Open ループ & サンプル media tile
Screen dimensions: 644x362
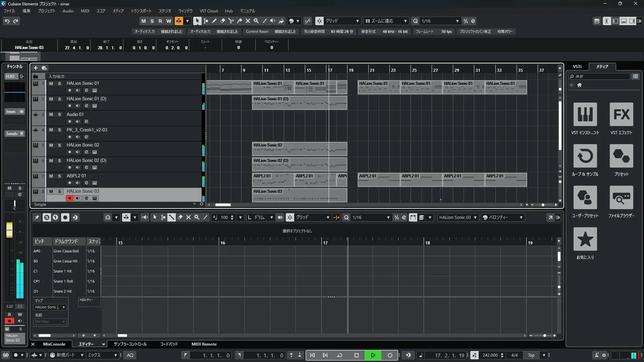[x=585, y=156]
